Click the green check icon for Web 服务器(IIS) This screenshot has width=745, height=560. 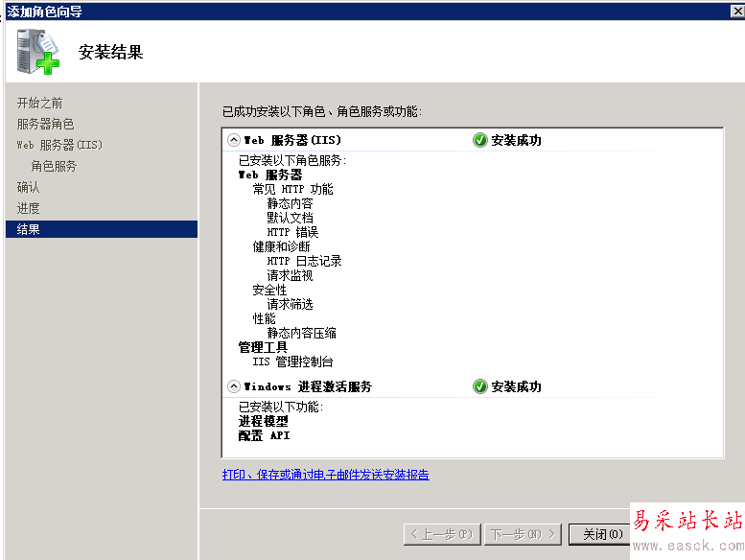[479, 140]
